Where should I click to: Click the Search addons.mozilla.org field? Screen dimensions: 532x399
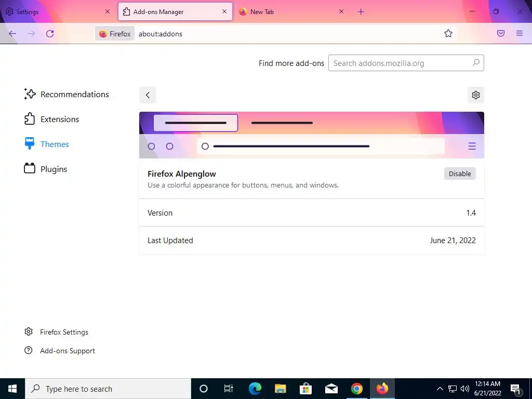pyautogui.click(x=406, y=63)
